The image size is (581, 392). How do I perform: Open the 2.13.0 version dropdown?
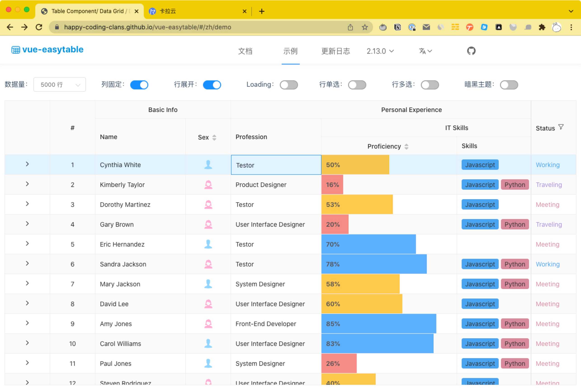coord(380,51)
